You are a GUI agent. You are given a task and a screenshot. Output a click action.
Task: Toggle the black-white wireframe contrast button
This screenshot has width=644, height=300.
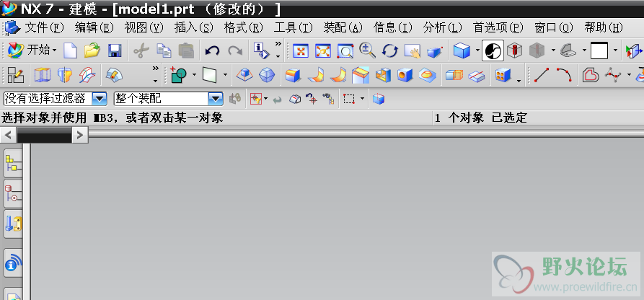click(x=493, y=51)
